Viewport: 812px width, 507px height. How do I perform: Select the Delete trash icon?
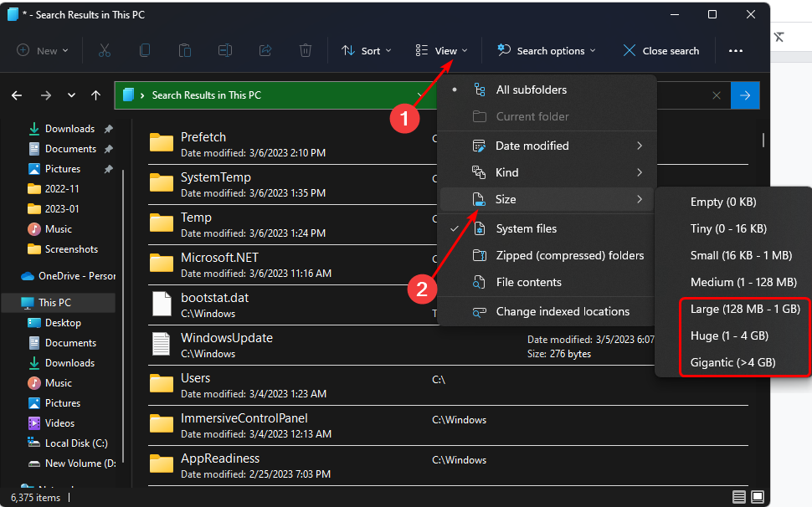(x=306, y=50)
